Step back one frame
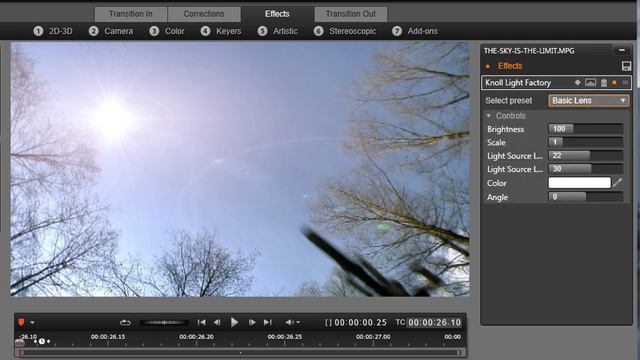Viewport: 640px width, 360px height. 217,322
